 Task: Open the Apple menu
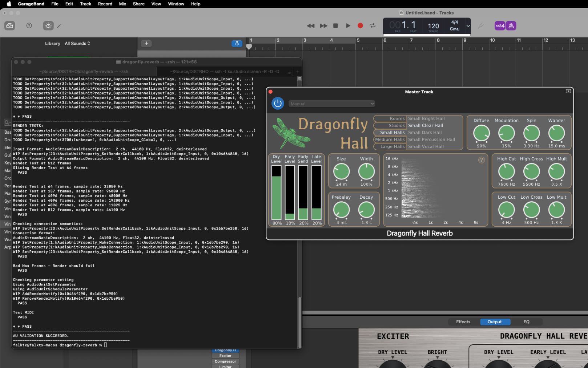pyautogui.click(x=9, y=4)
